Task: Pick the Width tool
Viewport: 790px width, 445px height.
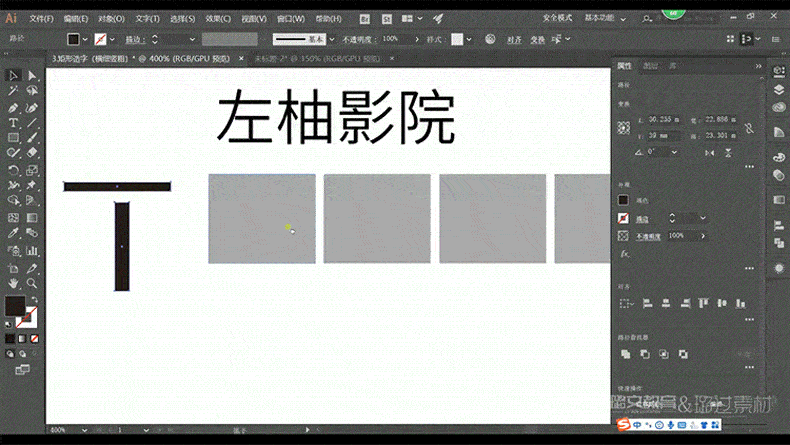Action: (13, 185)
